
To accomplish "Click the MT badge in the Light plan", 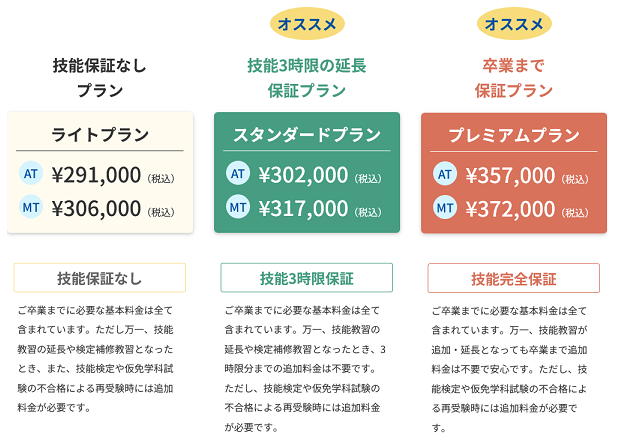I will point(31,208).
